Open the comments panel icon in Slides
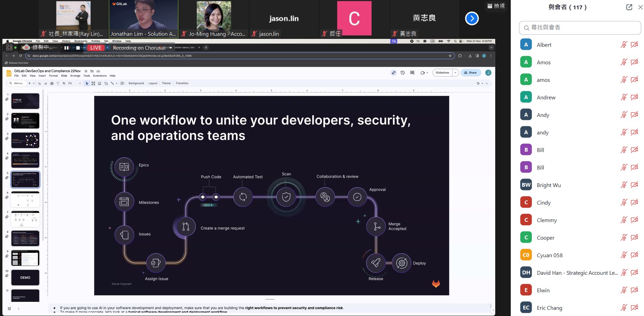644x316 pixels. (412, 73)
